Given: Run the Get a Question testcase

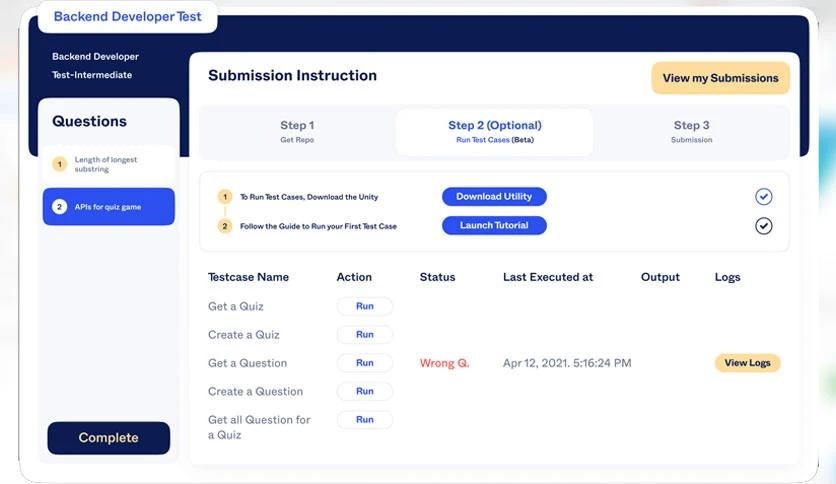Looking at the screenshot, I should coord(365,363).
